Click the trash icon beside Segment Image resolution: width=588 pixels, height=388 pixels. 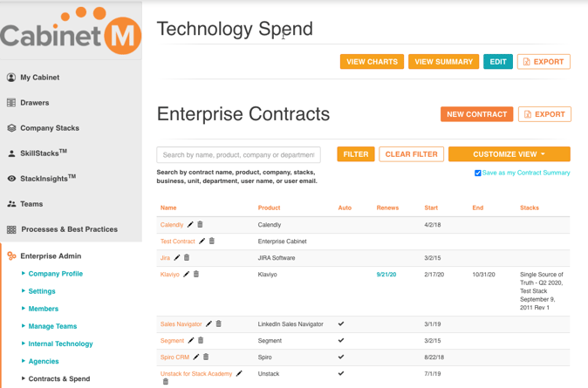201,340
